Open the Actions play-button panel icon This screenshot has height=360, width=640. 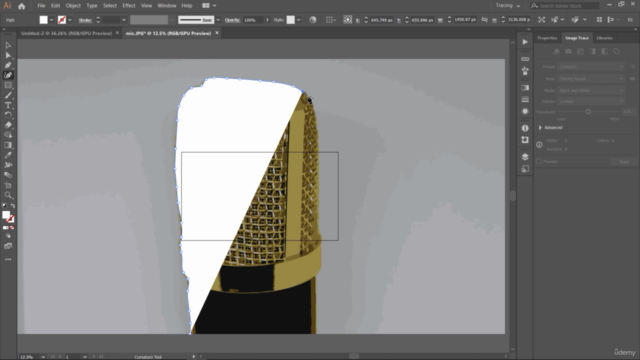coord(525,42)
